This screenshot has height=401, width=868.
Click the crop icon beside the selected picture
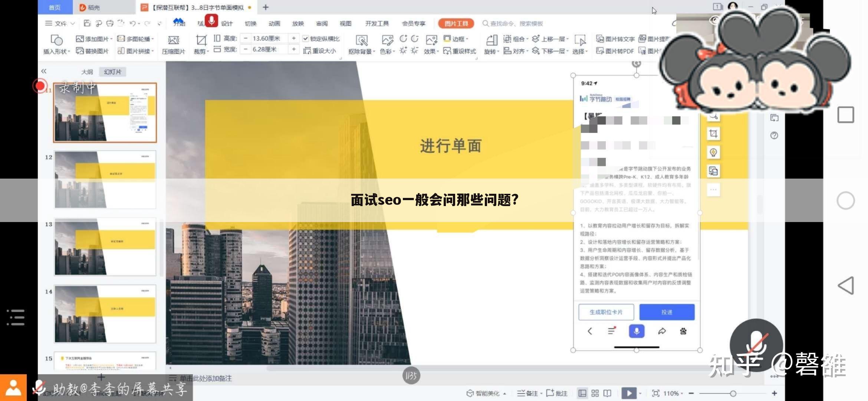click(x=713, y=134)
